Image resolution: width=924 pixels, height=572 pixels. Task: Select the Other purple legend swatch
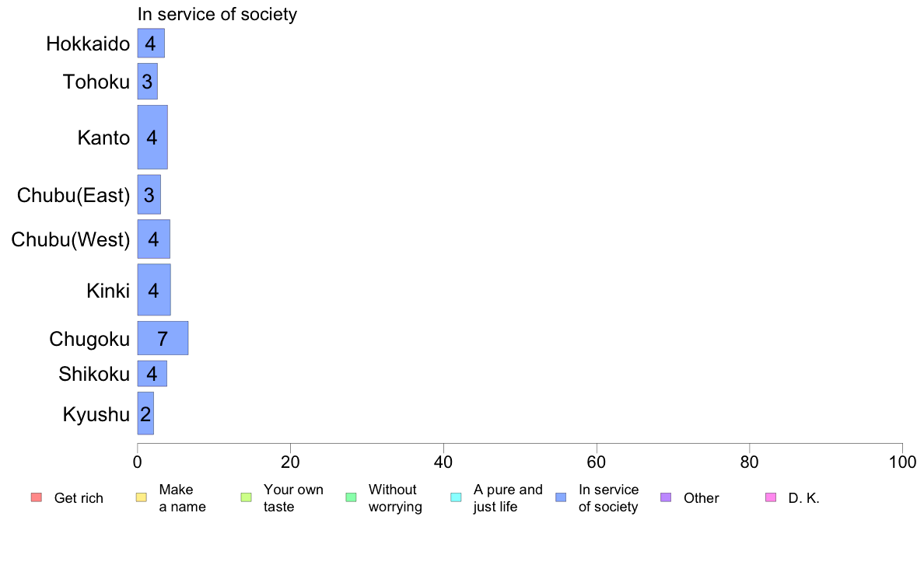(666, 497)
